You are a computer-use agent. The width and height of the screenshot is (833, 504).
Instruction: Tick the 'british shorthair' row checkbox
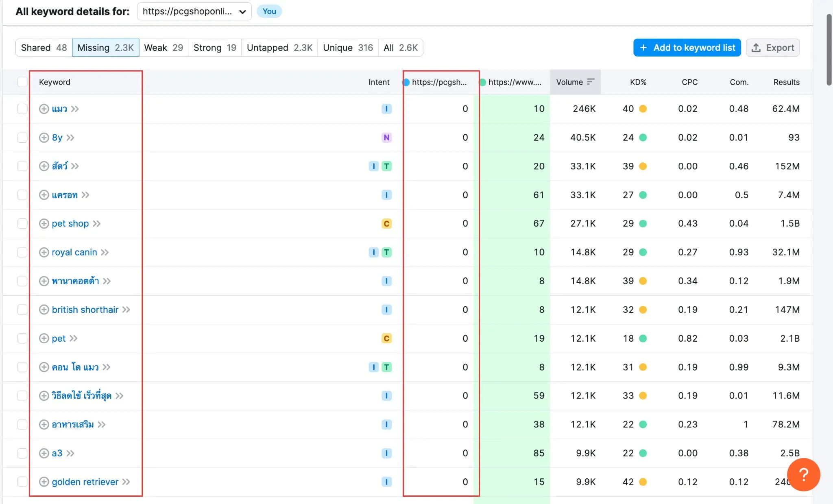tap(22, 310)
